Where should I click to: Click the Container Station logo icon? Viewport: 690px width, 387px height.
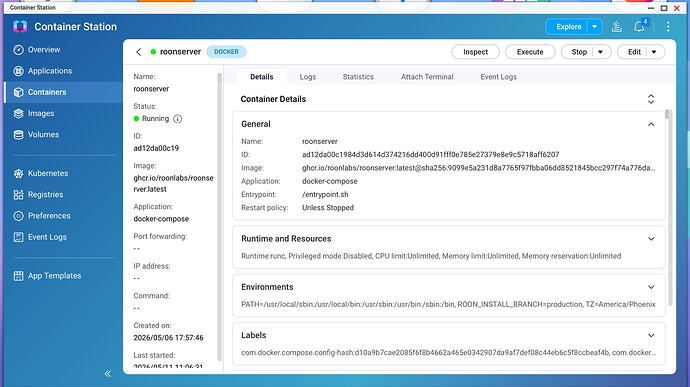click(20, 26)
